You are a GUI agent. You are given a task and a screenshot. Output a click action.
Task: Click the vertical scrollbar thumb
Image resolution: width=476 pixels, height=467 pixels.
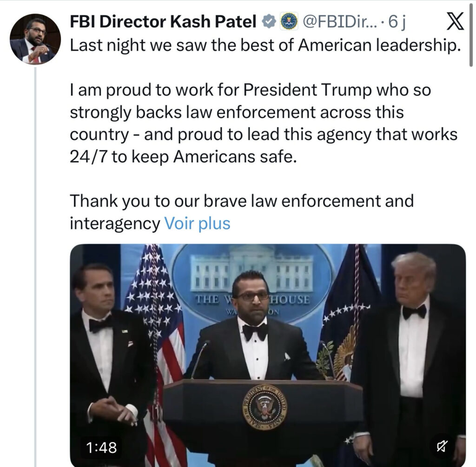(x=471, y=33)
